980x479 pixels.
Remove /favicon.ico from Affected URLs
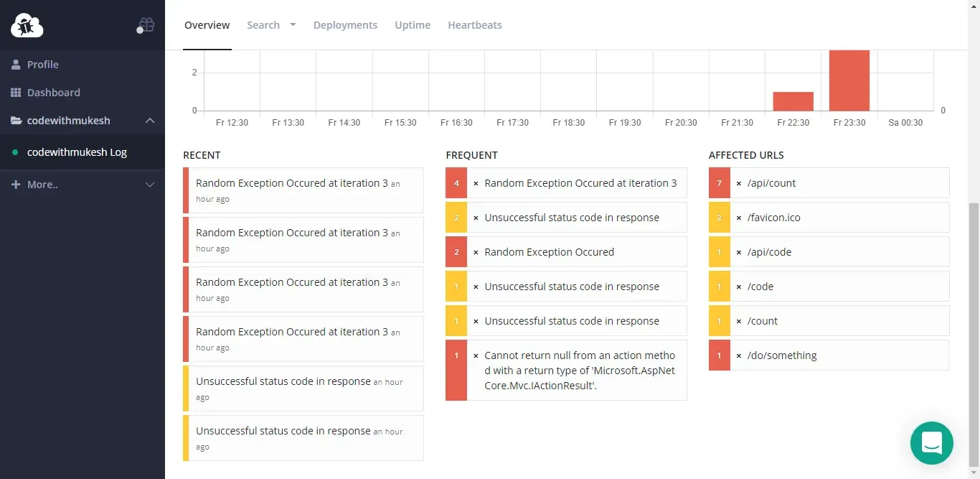(x=738, y=217)
